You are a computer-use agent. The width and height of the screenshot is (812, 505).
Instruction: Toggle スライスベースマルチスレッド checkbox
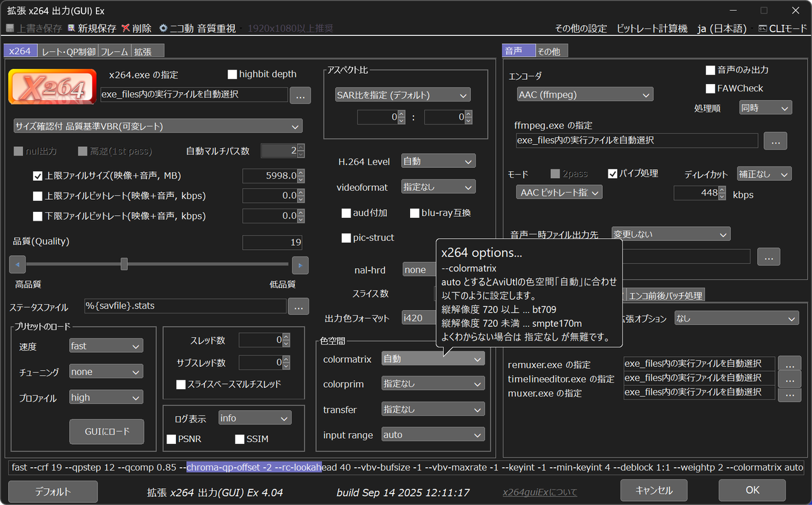pos(181,385)
